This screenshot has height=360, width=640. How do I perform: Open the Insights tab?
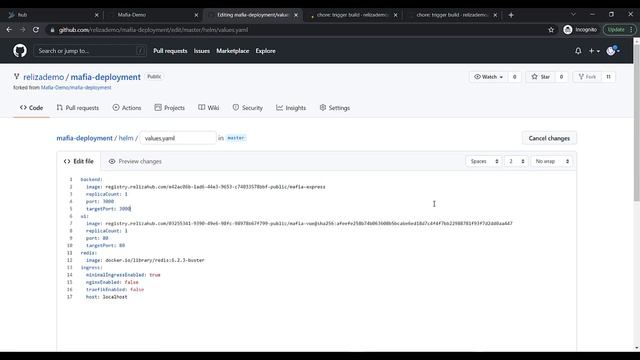coord(291,108)
